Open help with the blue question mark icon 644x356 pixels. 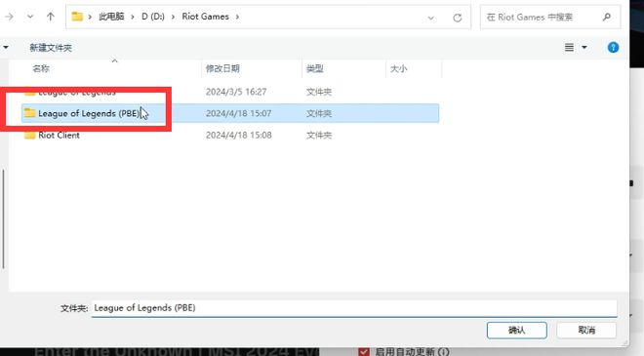tap(613, 48)
